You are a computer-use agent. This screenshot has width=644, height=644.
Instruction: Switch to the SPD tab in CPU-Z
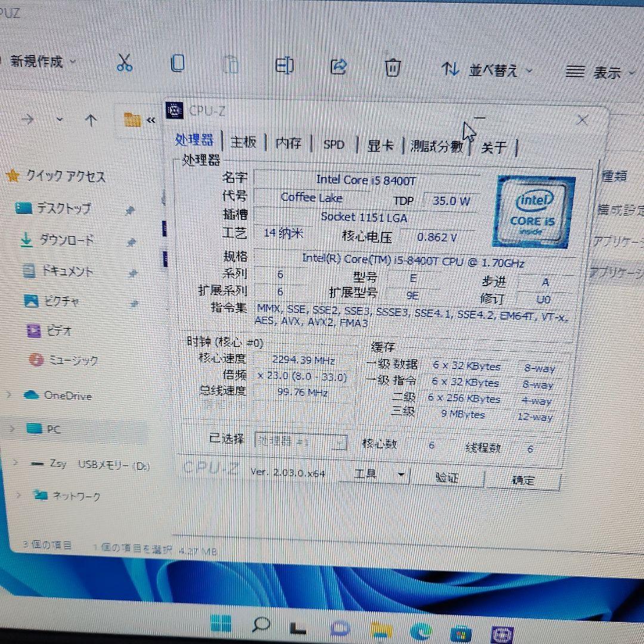334,144
